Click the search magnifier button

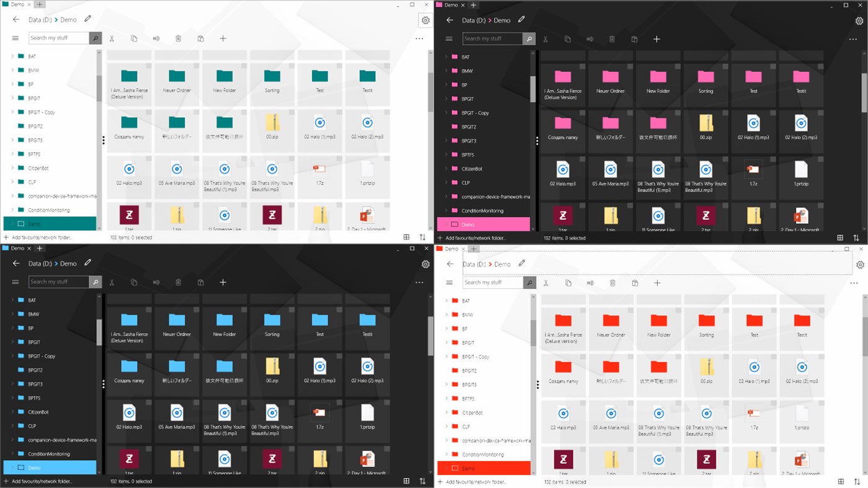tap(95, 38)
